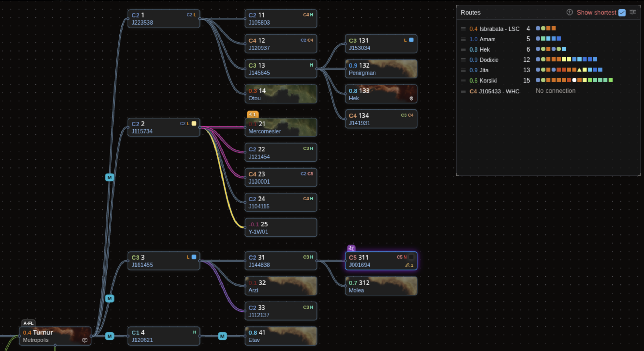Image resolution: width=644 pixels, height=351 pixels.
Task: Open the drag handle menu for Jita route
Action: tap(463, 70)
